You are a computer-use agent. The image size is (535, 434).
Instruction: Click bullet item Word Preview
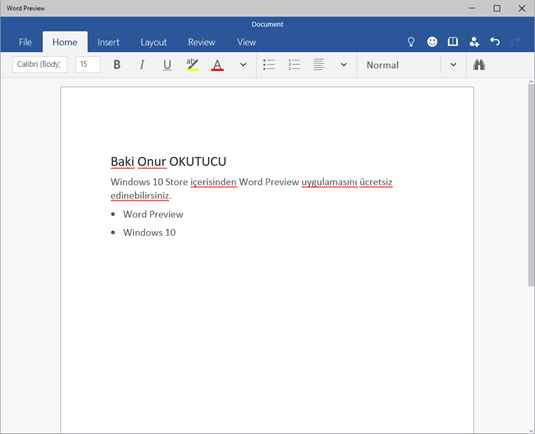coord(153,214)
